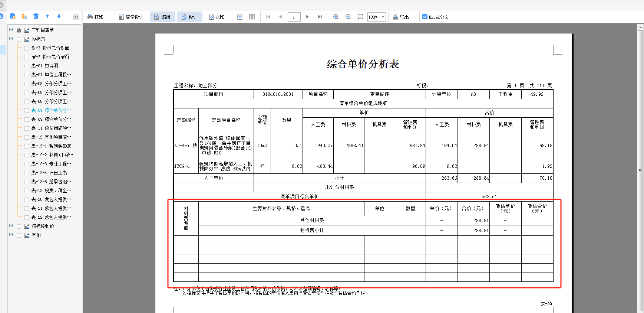This screenshot has width=644, height=313.
Task: Check 表-04 单位工程投 checkbox
Action: tap(27, 75)
